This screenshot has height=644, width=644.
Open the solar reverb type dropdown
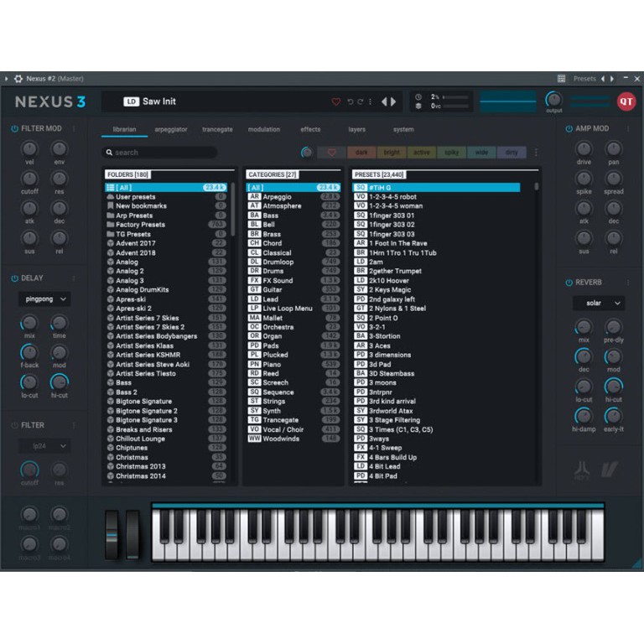coord(599,303)
